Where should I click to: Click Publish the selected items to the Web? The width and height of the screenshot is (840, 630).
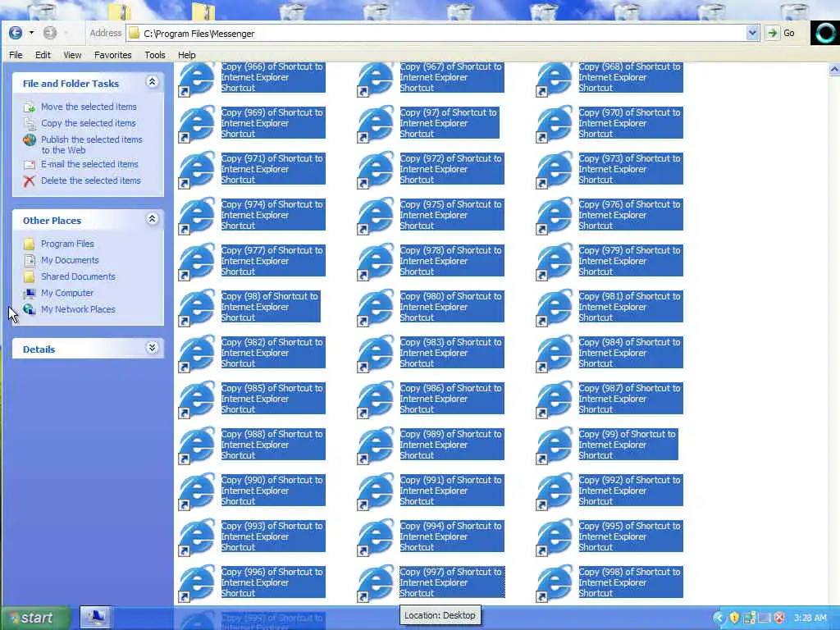point(92,144)
